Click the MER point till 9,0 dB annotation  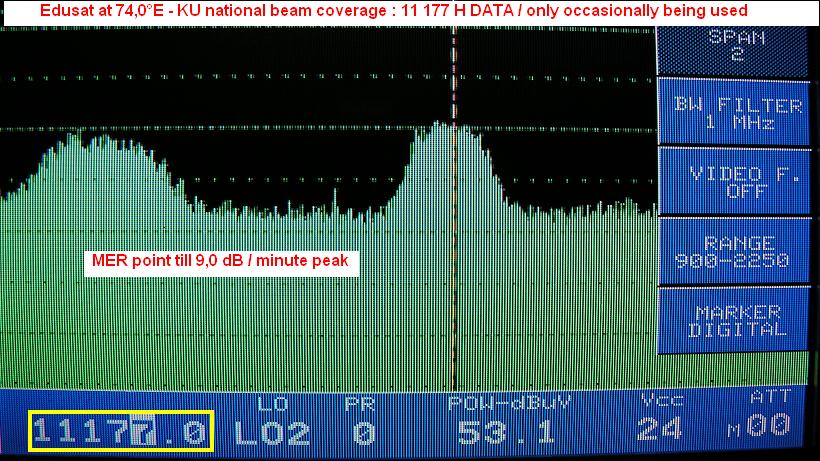point(220,261)
